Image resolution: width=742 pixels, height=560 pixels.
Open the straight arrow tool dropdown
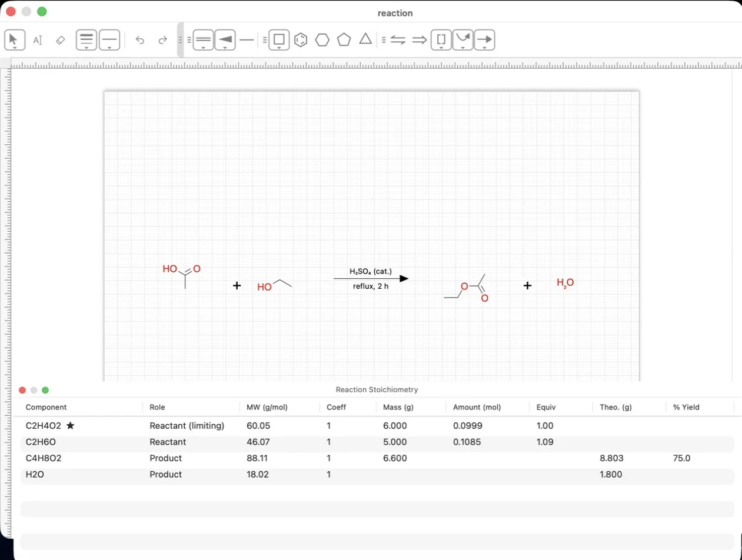[485, 40]
